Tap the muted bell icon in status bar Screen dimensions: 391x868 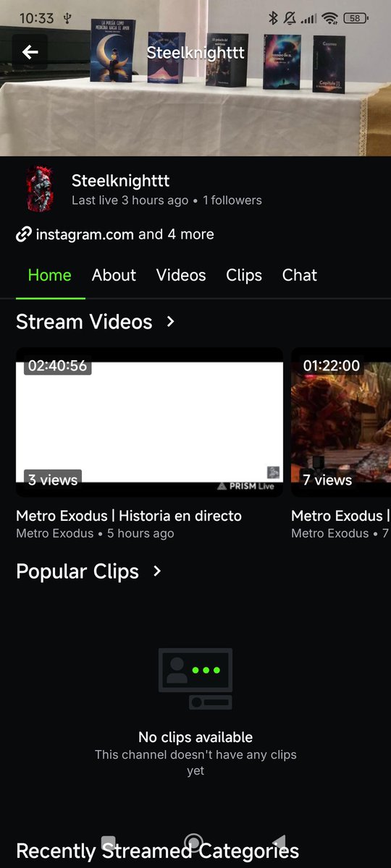290,18
